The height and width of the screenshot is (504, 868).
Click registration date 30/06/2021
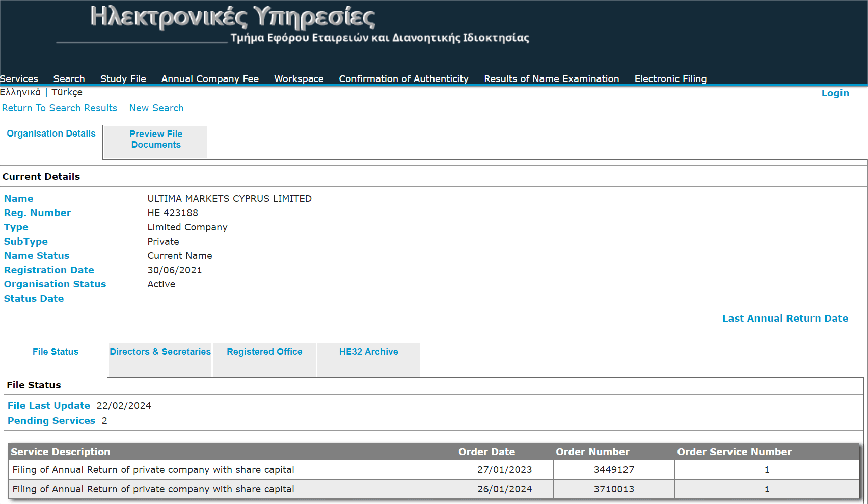coord(175,270)
